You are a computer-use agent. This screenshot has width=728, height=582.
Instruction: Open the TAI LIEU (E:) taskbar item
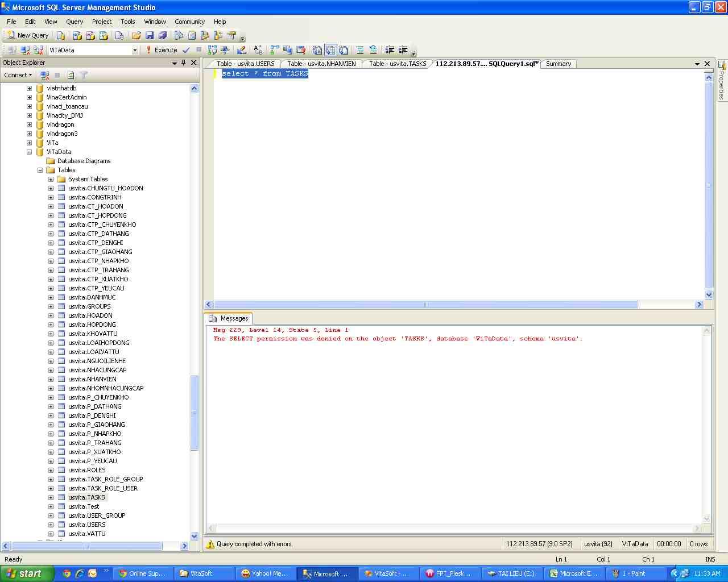(x=511, y=573)
